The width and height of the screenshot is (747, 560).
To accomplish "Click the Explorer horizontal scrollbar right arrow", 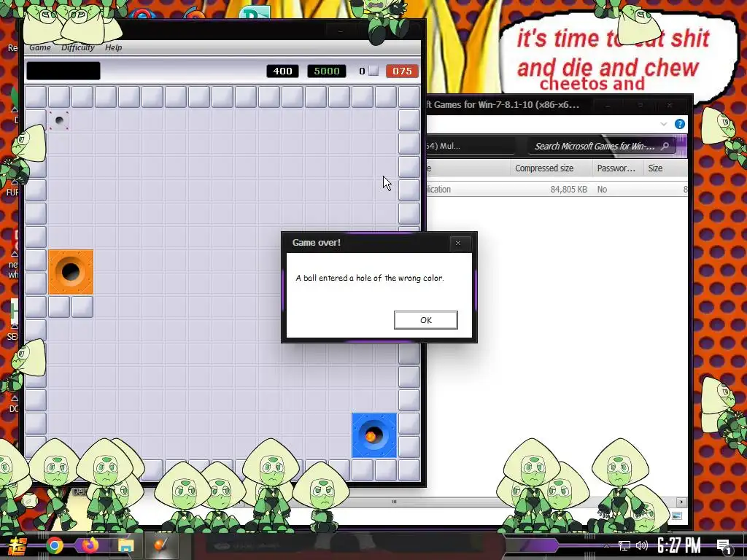I will click(681, 502).
